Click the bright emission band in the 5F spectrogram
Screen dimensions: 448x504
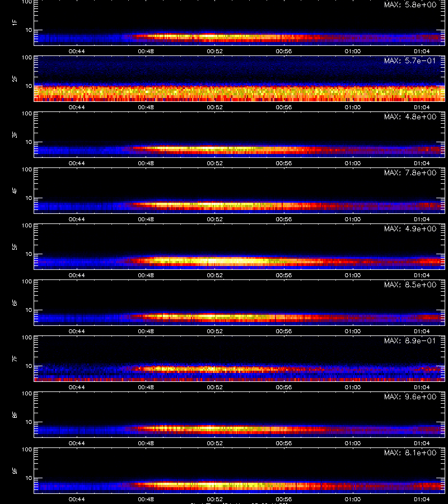pos(238,261)
